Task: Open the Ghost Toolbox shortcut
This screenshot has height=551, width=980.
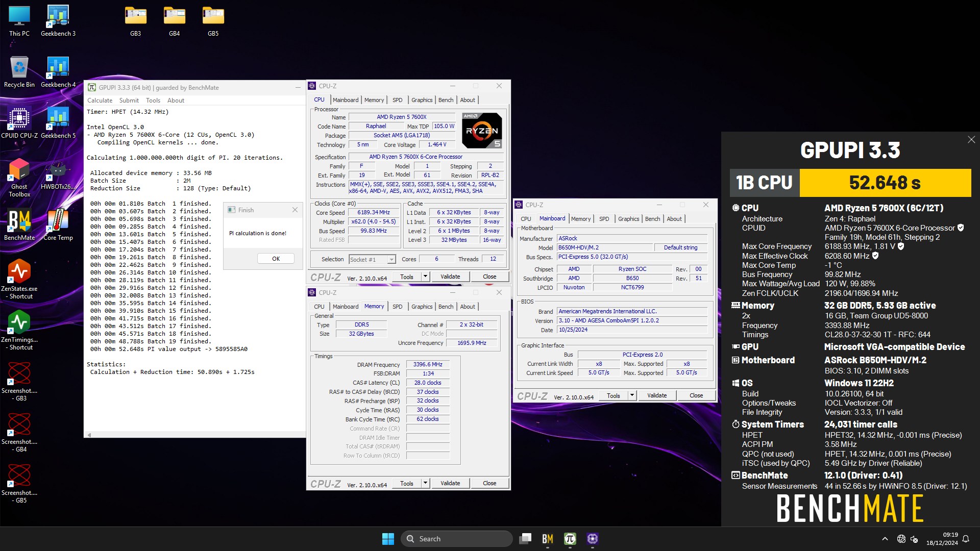Action: tap(19, 177)
